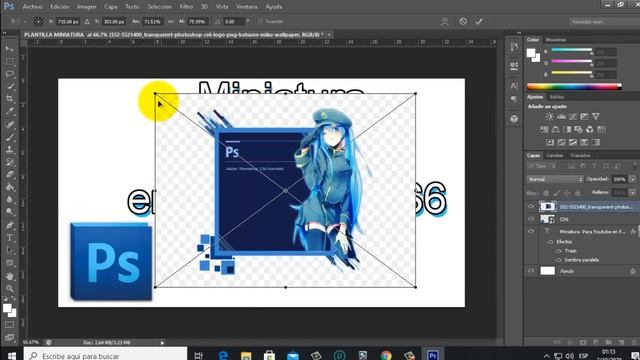Select the Pen tool

pos(10,225)
